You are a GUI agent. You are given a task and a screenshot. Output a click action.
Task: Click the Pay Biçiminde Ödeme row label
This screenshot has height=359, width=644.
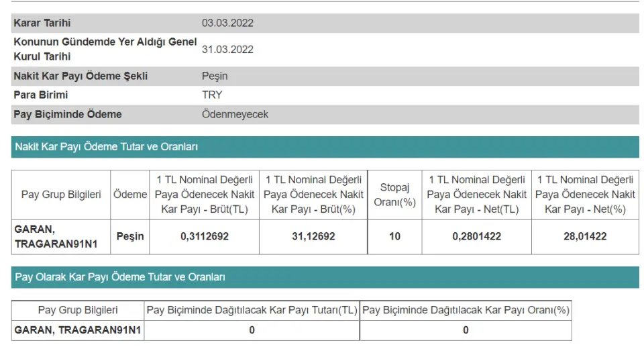point(68,114)
